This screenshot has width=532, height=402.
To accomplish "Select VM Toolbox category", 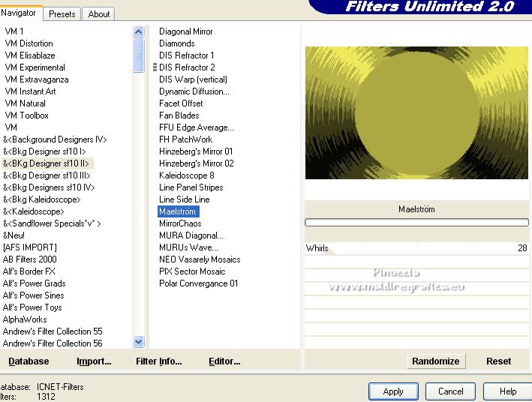I will pyautogui.click(x=26, y=115).
